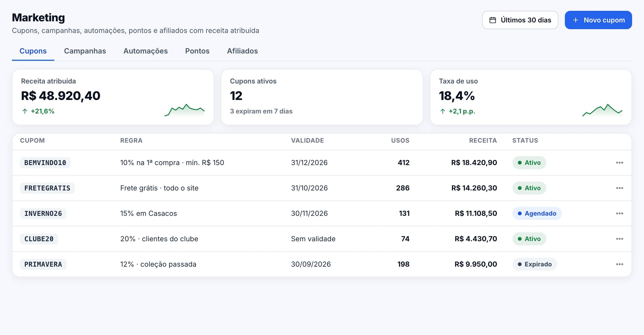Click the BEMVINDO10 coupon code
The image size is (644, 335).
[x=45, y=163]
